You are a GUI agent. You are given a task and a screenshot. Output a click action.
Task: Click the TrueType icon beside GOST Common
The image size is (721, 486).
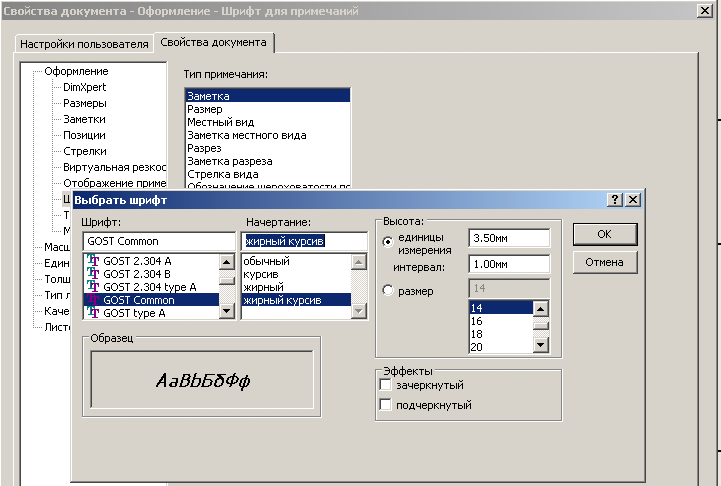pyautogui.click(x=93, y=300)
